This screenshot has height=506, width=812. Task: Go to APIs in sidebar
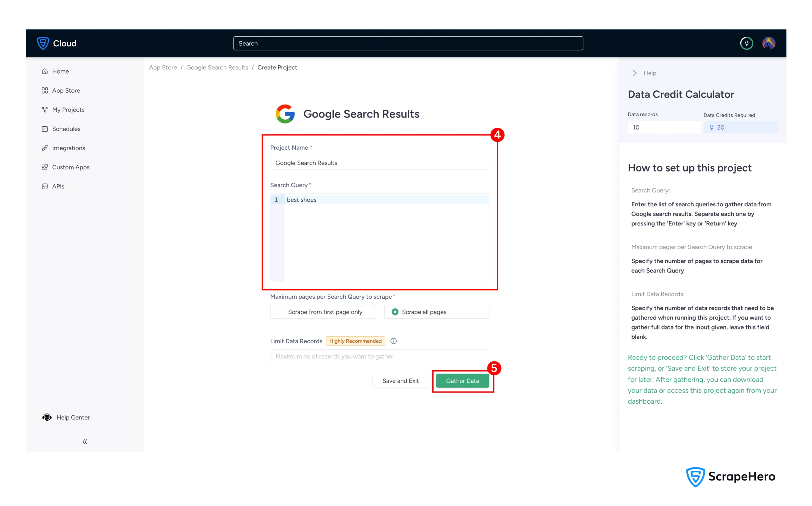click(x=58, y=186)
